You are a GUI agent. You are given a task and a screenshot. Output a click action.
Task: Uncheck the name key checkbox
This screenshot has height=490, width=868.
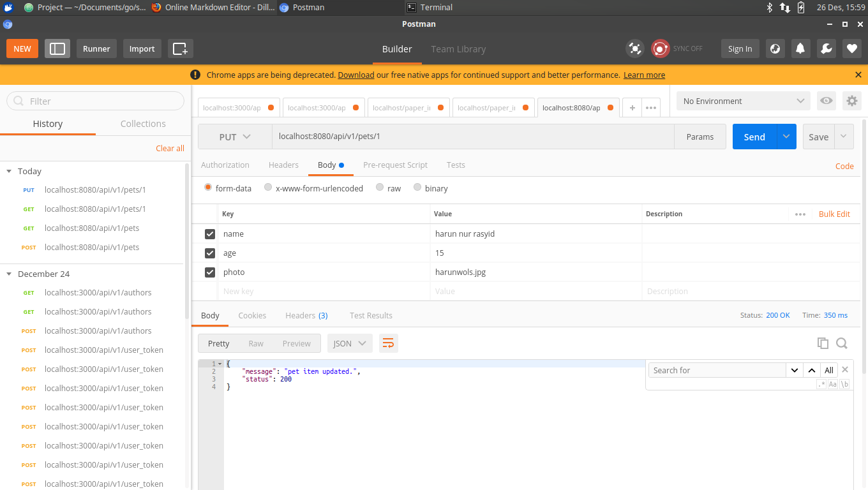click(x=209, y=234)
